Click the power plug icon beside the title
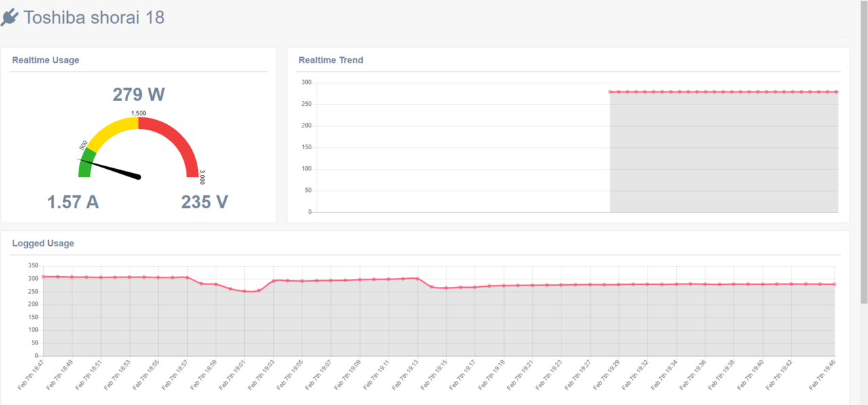Viewport: 868px width, 405px height. point(9,18)
